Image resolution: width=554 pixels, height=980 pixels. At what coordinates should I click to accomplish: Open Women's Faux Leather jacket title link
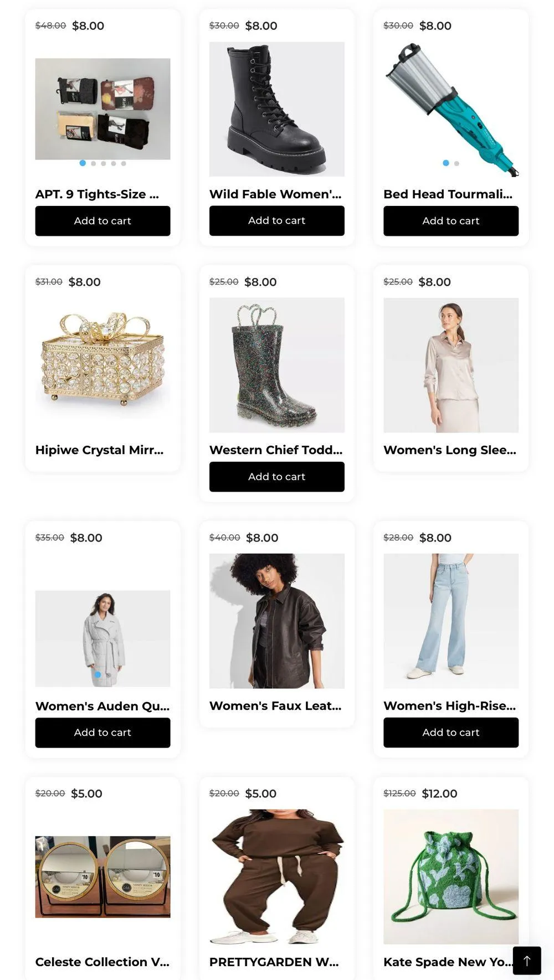275,706
